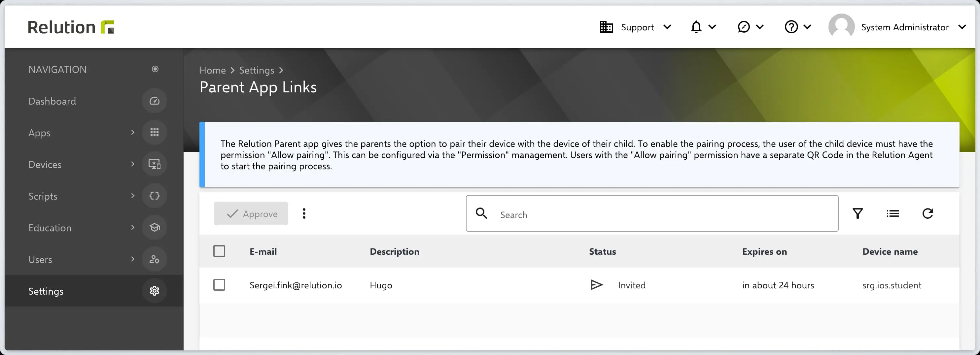This screenshot has height=355, width=980.
Task: Open the Users menu item
Action: pos(40,260)
